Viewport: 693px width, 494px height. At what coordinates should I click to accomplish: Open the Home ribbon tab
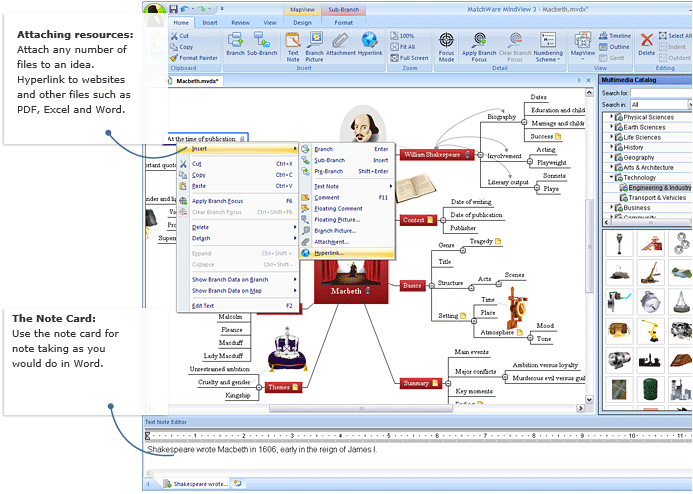[181, 23]
